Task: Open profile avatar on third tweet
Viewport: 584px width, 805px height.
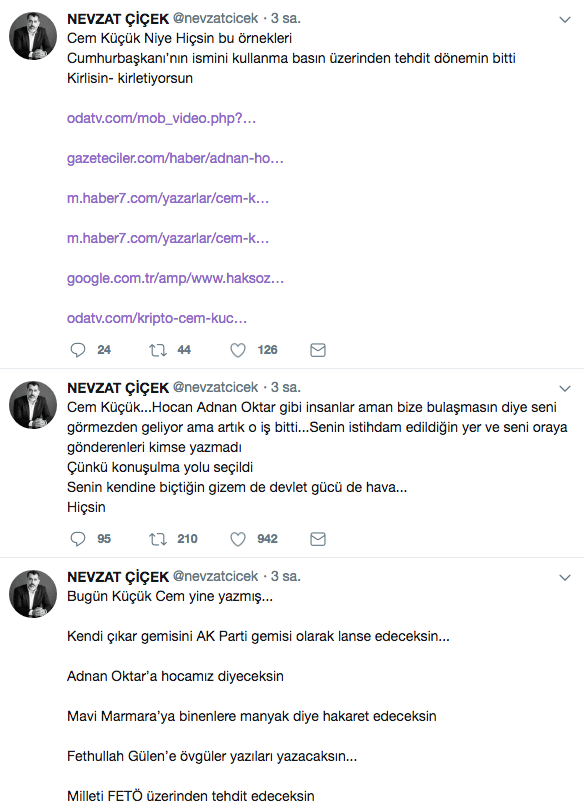Action: pos(33,593)
